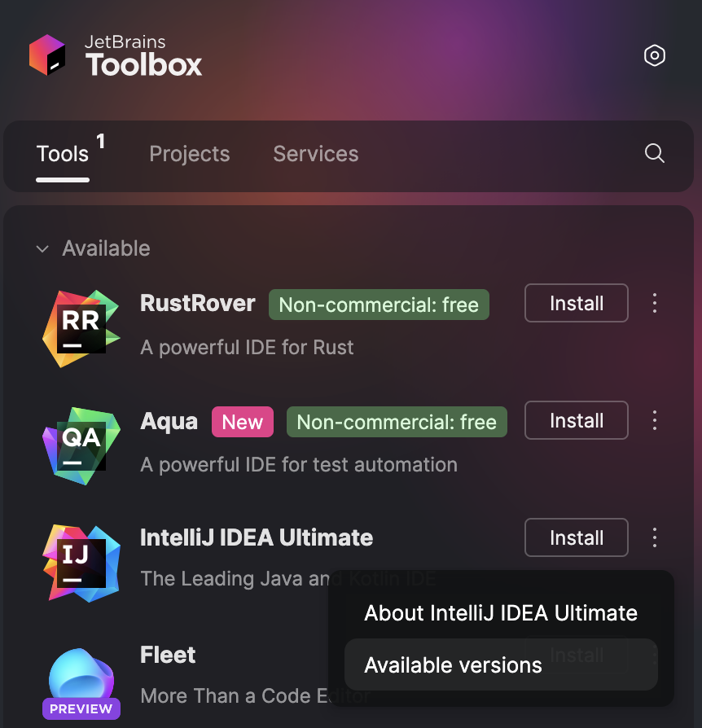
Task: Select 'About IntelliJ IDEA Ultimate'
Action: 500,612
